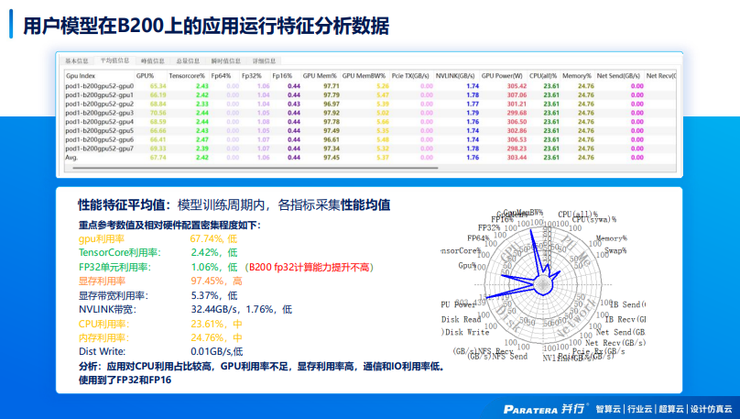The width and height of the screenshot is (740, 419).
Task: Select row pod1-b200gpu52-gpu6
Action: point(370,140)
